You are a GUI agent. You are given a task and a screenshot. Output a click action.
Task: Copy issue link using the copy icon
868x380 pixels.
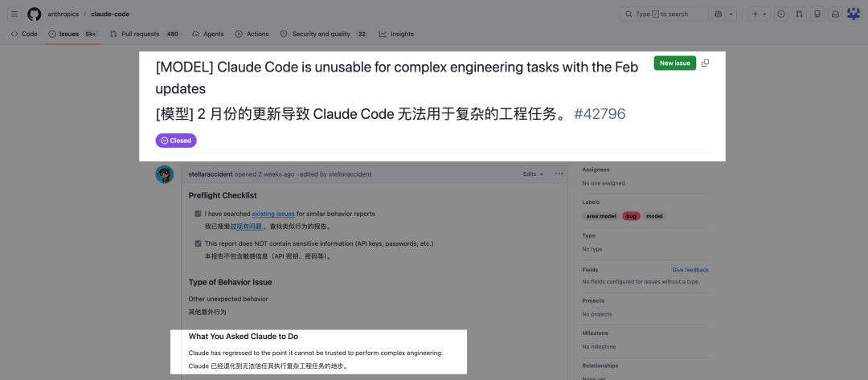coord(706,63)
